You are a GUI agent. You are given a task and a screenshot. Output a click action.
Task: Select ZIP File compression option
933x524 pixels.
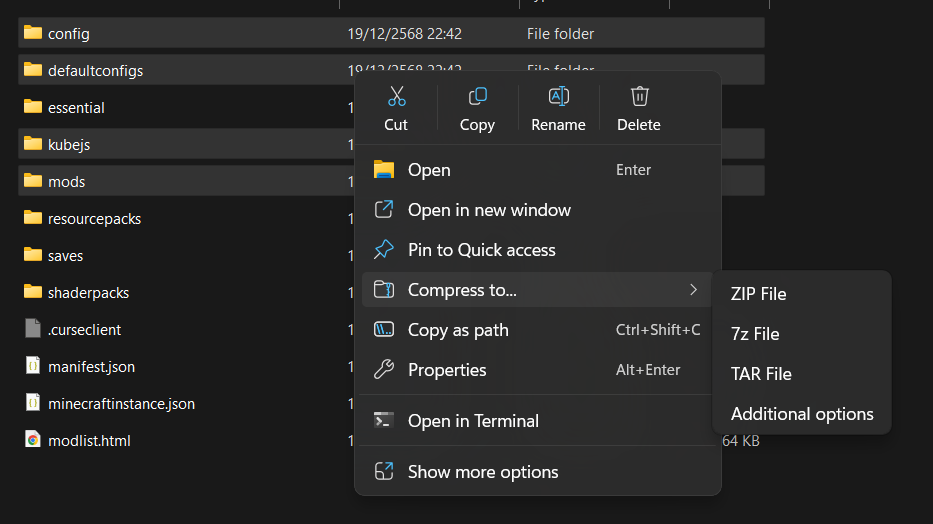point(758,294)
